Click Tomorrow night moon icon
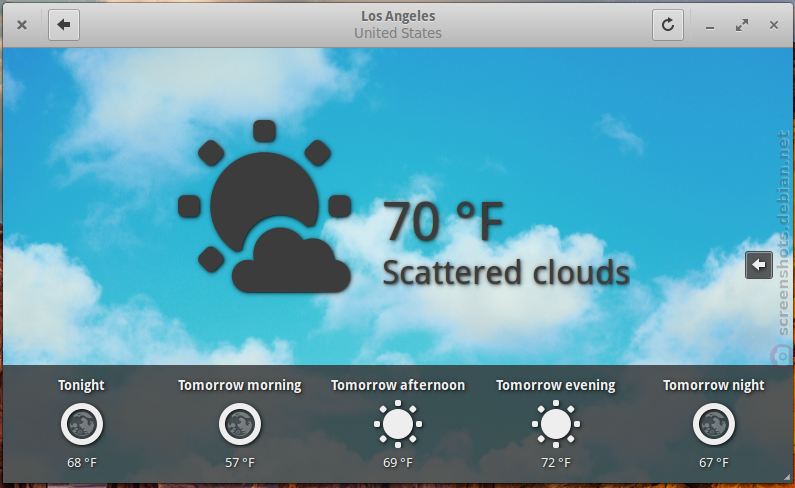795x488 pixels. (x=714, y=424)
